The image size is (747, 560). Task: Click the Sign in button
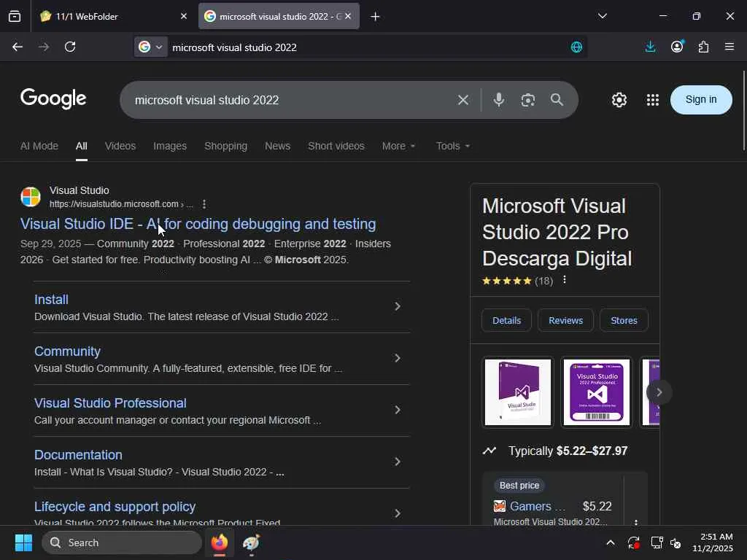click(x=701, y=99)
